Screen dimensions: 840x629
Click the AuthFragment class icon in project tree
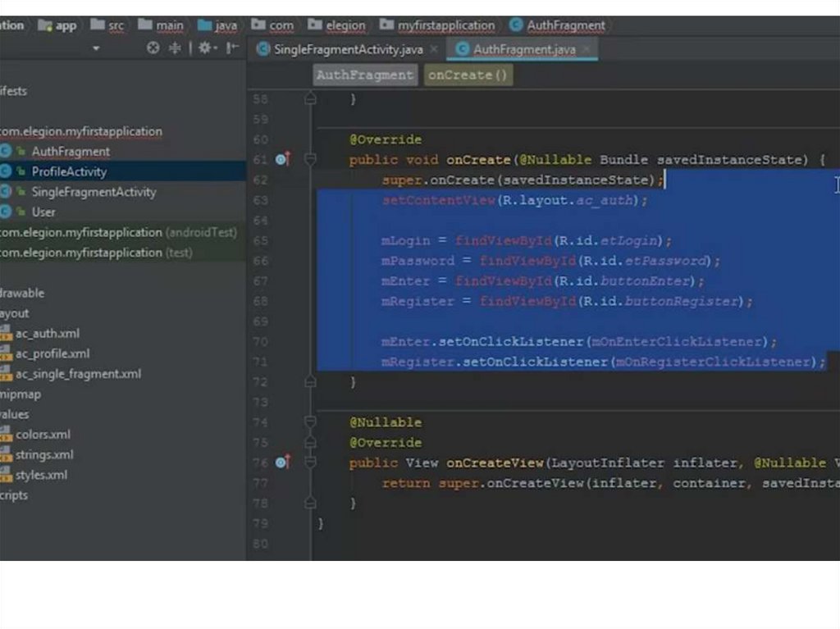6,151
